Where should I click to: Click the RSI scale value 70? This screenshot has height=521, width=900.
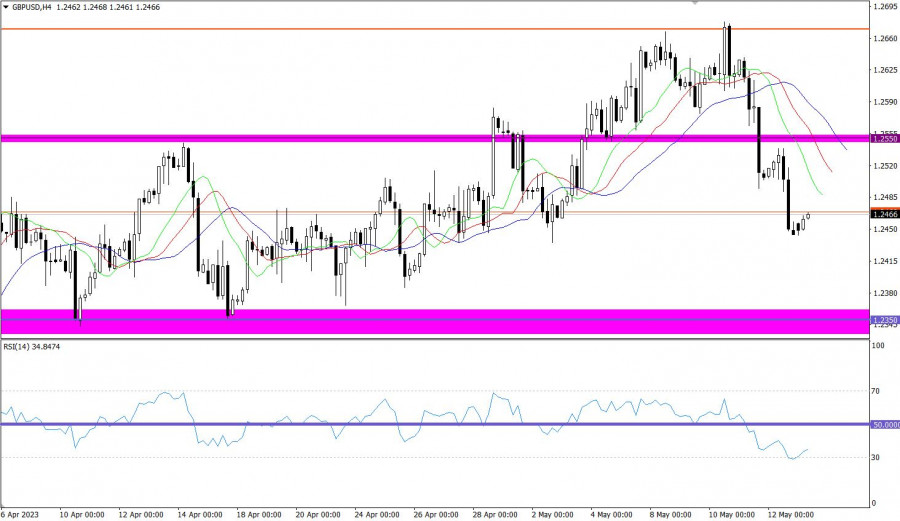tap(878, 391)
